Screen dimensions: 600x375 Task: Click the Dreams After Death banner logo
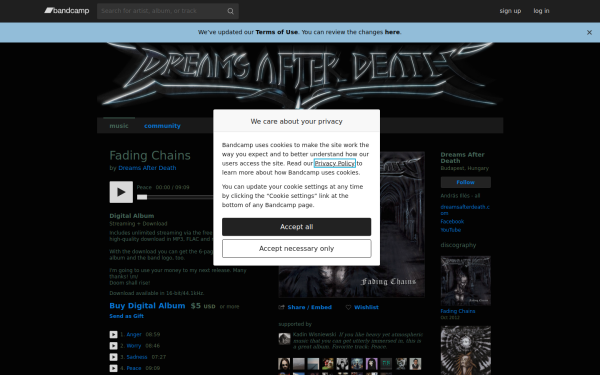coord(300,76)
